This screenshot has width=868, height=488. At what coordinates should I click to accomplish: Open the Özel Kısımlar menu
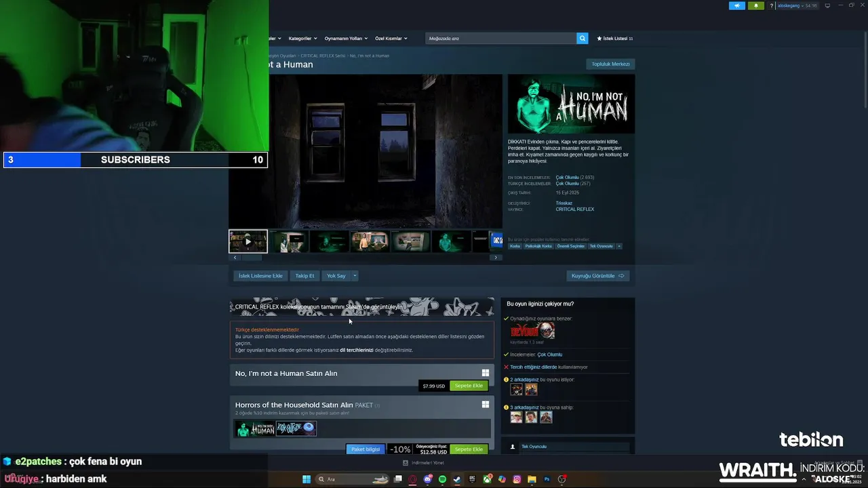pos(391,39)
